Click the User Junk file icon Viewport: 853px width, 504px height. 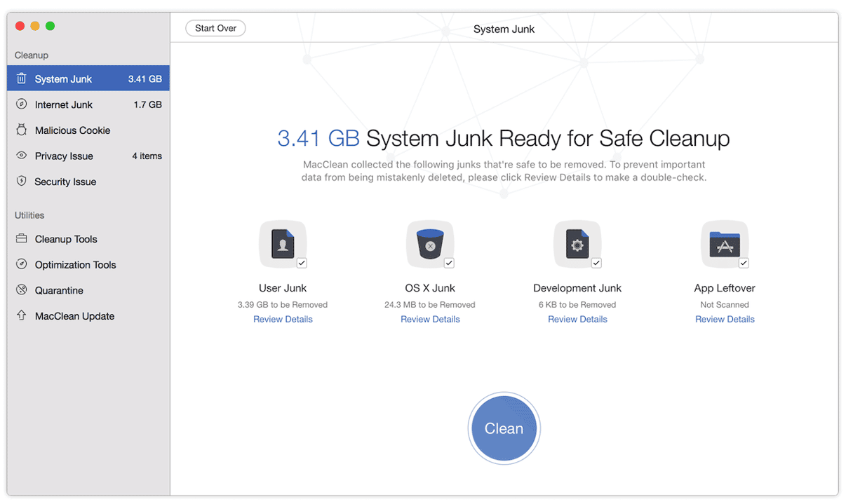tap(283, 245)
